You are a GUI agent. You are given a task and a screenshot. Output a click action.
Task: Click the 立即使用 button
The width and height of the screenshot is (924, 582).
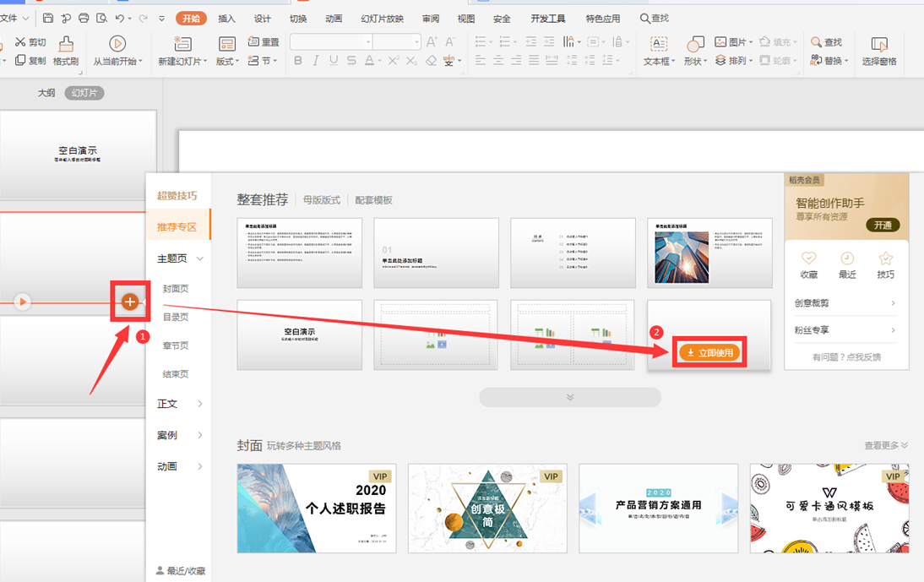[x=709, y=352]
